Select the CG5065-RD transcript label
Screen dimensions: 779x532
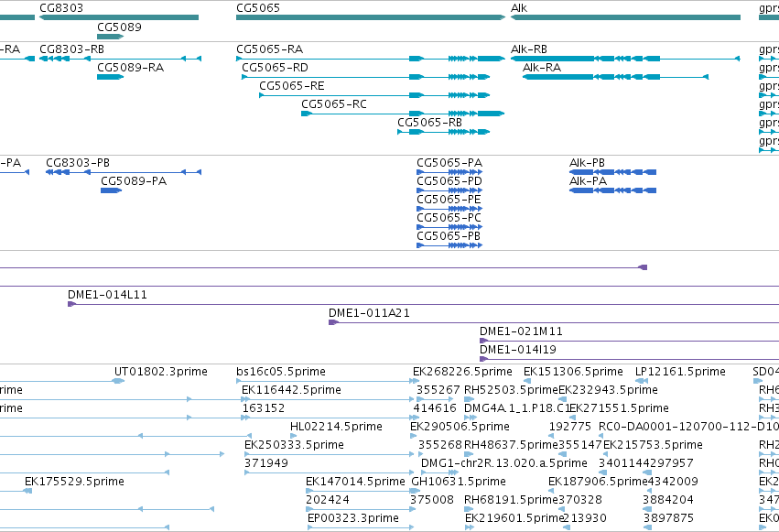click(x=275, y=68)
